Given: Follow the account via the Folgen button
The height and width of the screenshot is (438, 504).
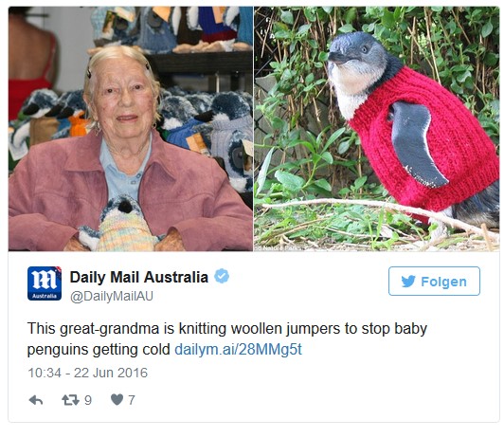Looking at the screenshot, I should [434, 281].
